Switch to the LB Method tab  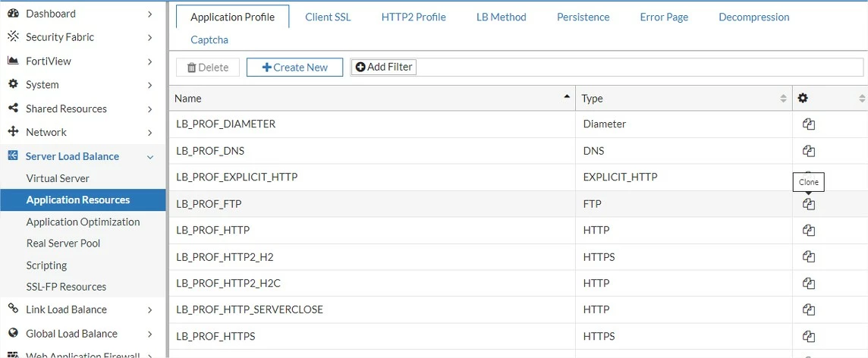pyautogui.click(x=502, y=17)
